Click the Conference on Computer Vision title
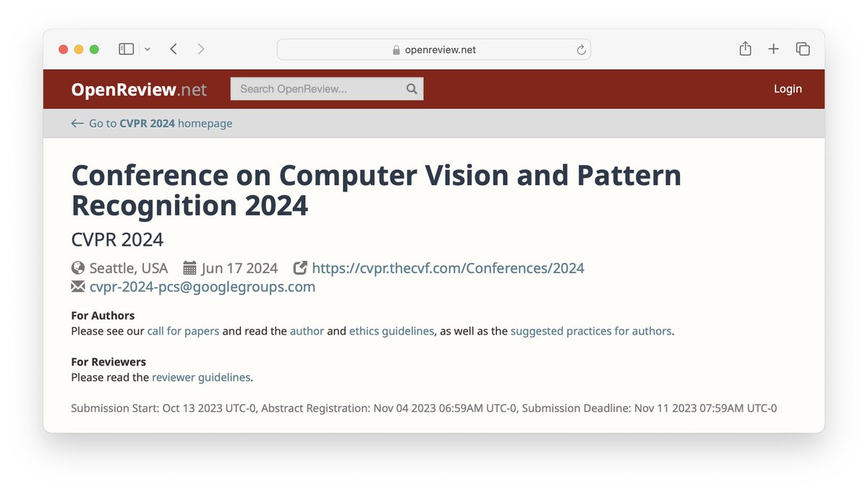Screen dimensions: 868x490 pyautogui.click(x=376, y=190)
